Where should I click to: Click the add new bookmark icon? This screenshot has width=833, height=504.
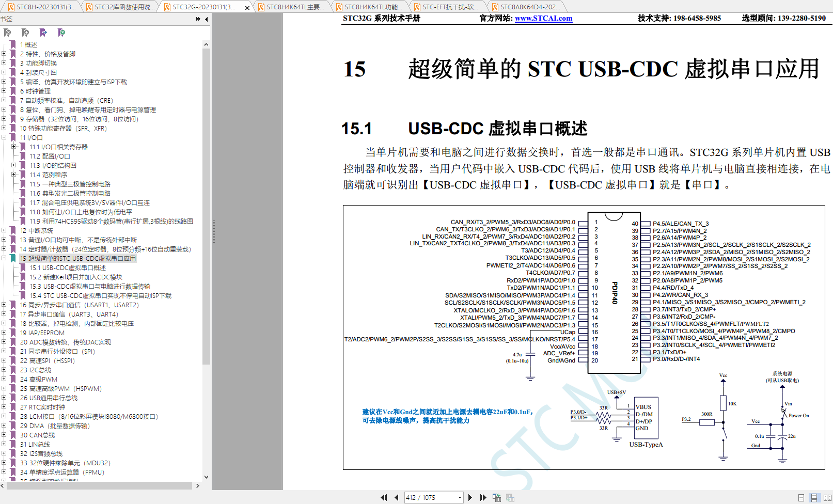[25, 33]
